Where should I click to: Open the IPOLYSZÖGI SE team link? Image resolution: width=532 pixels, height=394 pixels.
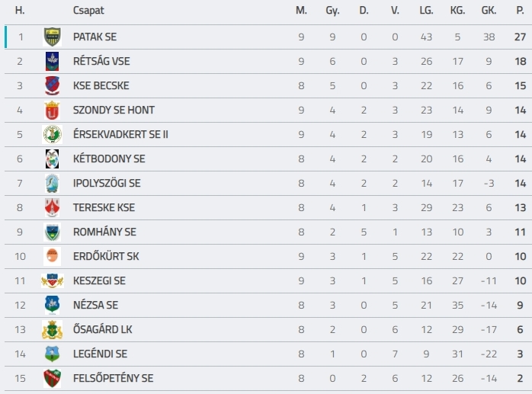pyautogui.click(x=107, y=183)
